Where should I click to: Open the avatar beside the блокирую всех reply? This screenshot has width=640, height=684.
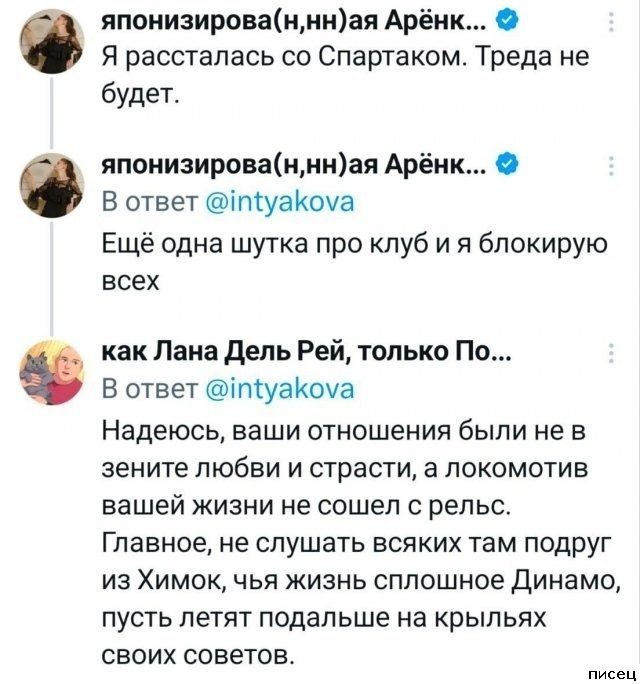click(x=50, y=187)
